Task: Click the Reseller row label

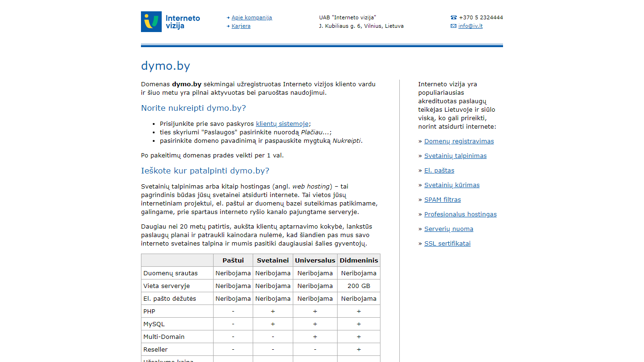Action: pyautogui.click(x=156, y=349)
